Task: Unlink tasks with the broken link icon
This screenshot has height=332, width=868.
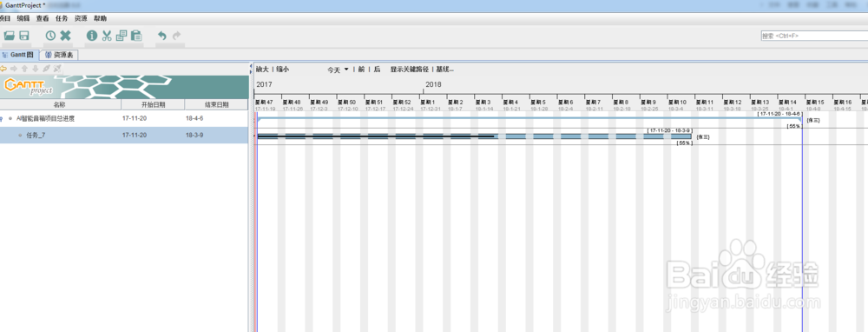Action: coord(57,69)
